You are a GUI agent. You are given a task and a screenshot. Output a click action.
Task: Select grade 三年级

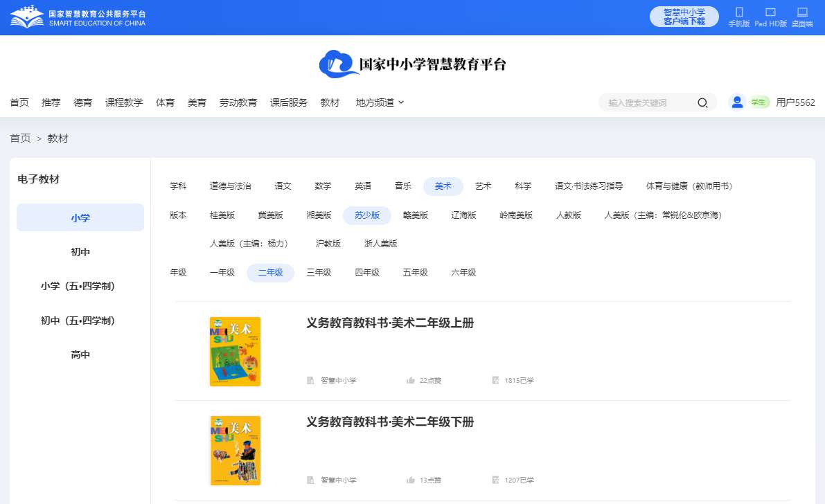click(x=319, y=273)
